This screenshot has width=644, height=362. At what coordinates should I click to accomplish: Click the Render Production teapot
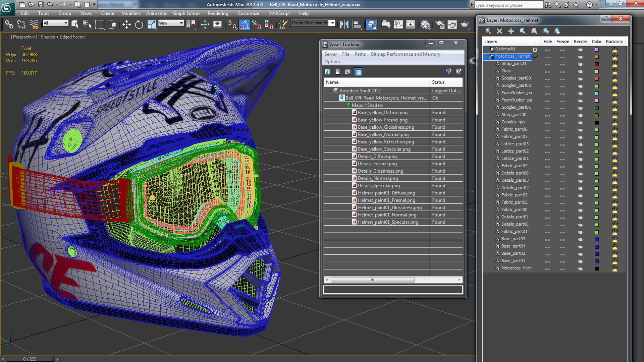(x=465, y=24)
